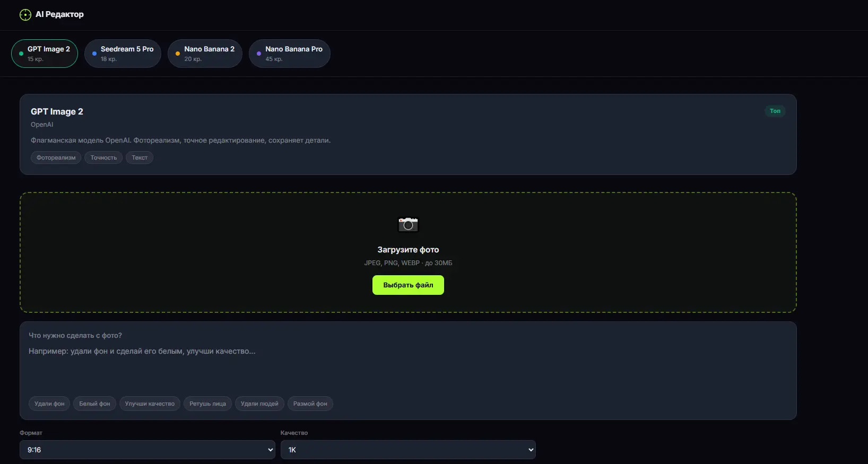Switch to the Nano Banana Pro tab
Image resolution: width=868 pixels, height=464 pixels.
[290, 54]
